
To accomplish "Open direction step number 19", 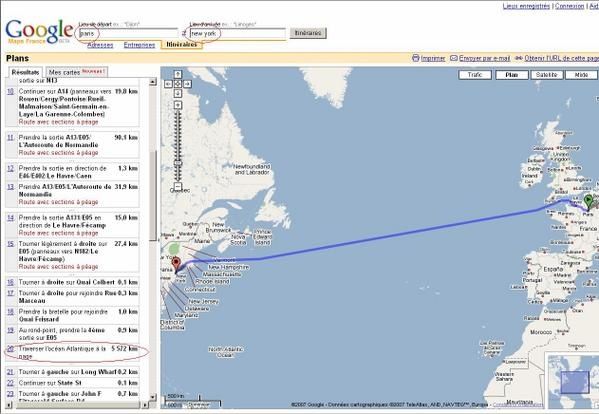I will [x=10, y=330].
